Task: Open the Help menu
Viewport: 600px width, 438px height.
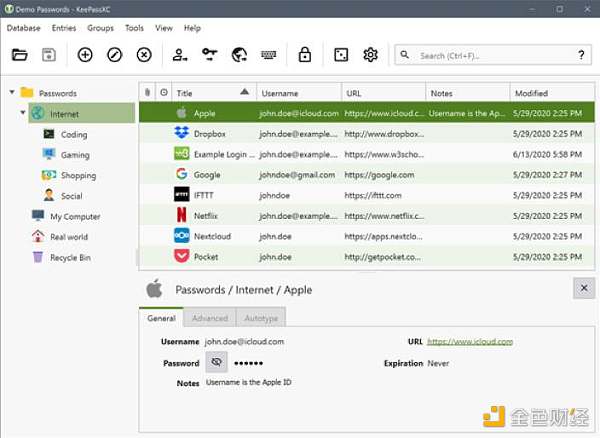Action: [x=192, y=28]
